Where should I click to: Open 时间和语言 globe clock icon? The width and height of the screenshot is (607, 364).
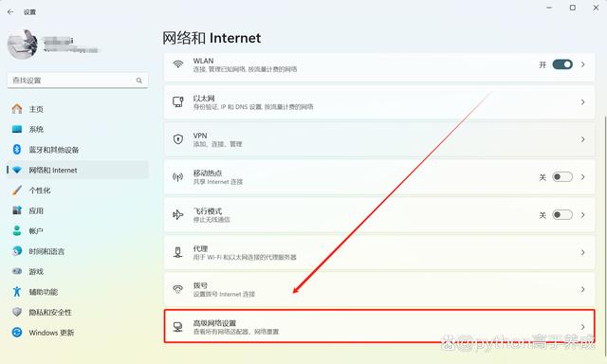17,251
